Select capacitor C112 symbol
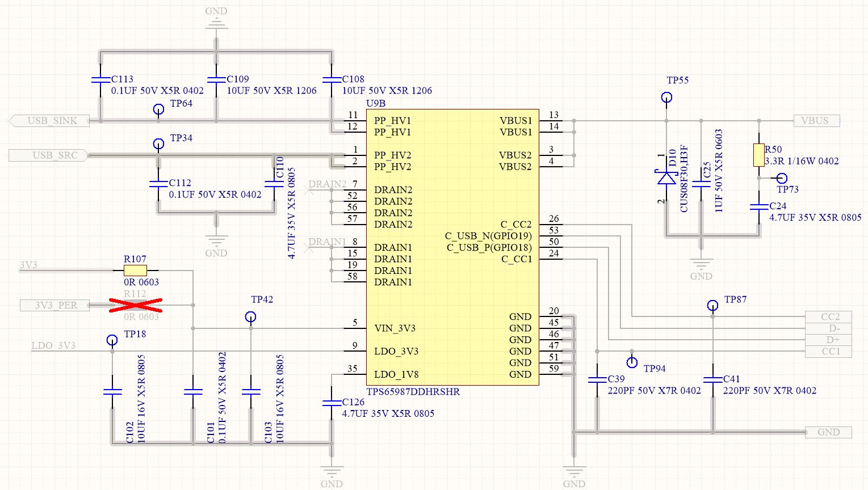The image size is (868, 490). [x=158, y=184]
